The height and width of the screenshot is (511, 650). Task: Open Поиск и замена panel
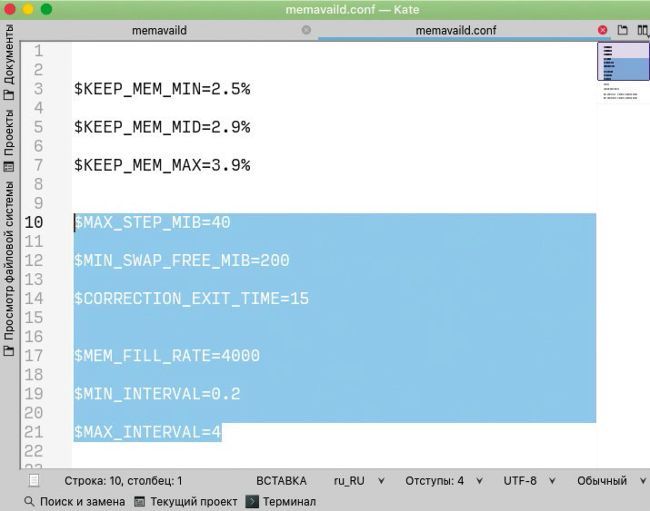(x=74, y=501)
